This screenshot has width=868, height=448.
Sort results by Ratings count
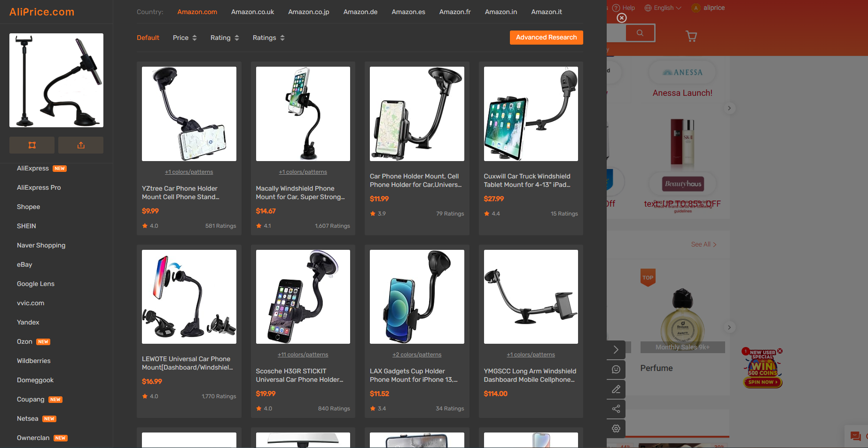pyautogui.click(x=268, y=38)
